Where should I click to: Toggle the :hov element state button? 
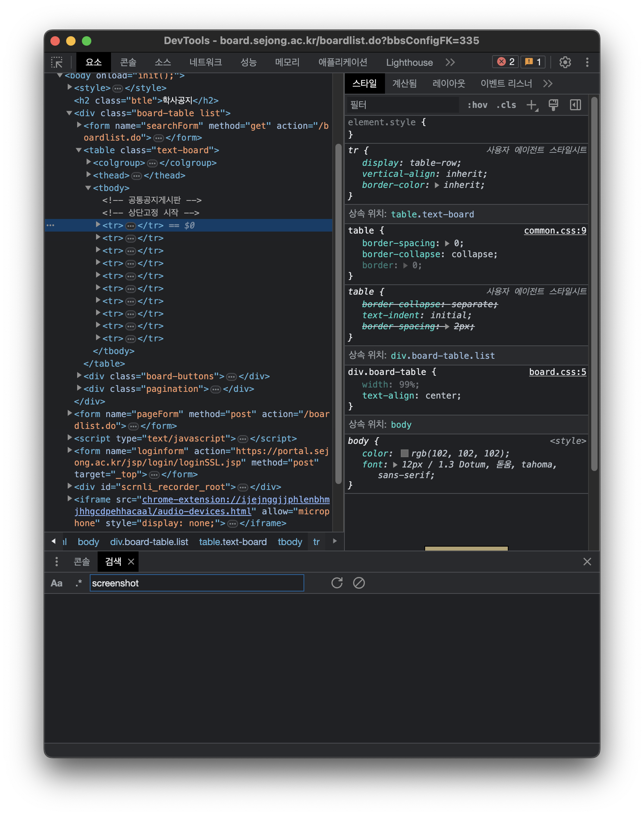coord(477,105)
